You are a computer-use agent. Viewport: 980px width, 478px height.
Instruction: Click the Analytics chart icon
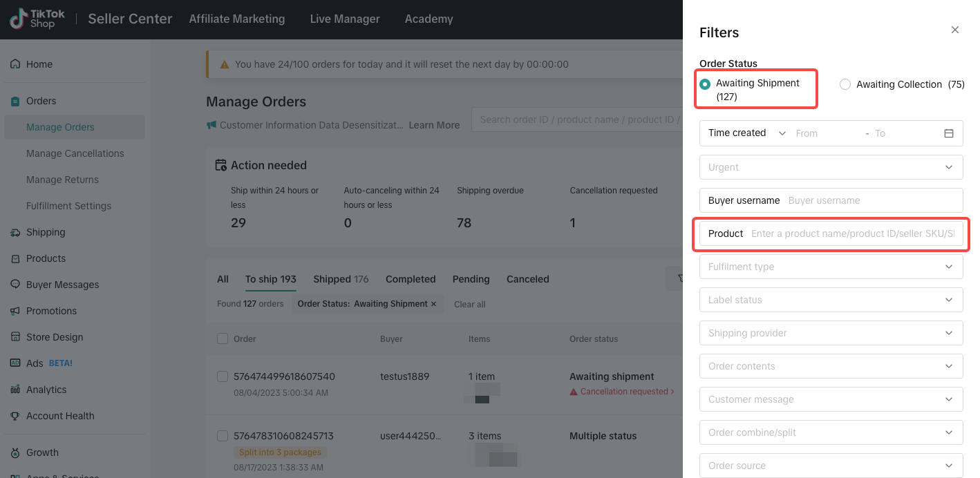15,390
